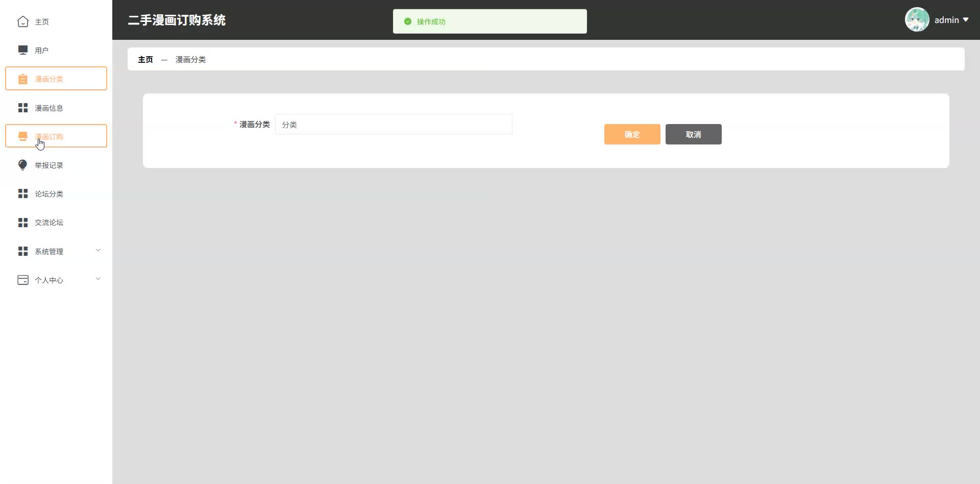Click the home icon beside 主页
Screen dimensions: 980x484
click(23, 21)
